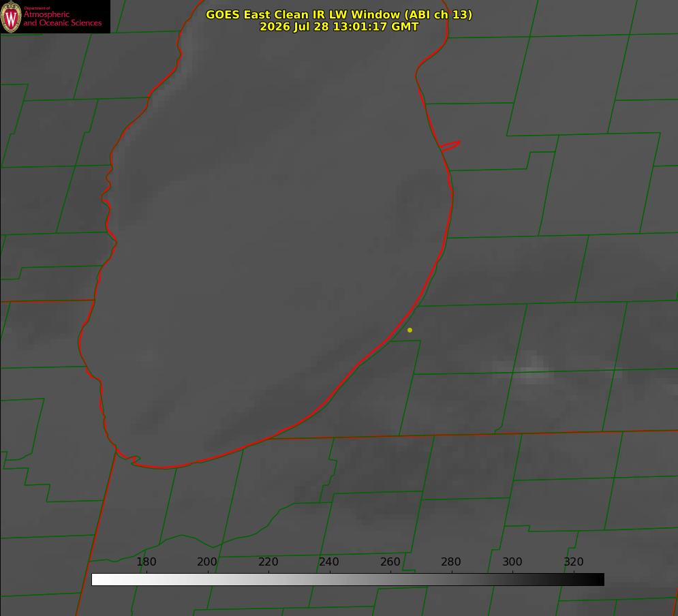The height and width of the screenshot is (616, 678).
Task: Click the University of Wisconsin crest logo
Action: [x=11, y=16]
